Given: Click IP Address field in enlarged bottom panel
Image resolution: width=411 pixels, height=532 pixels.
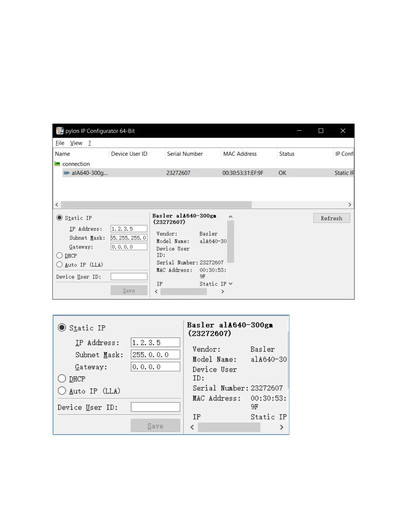Looking at the screenshot, I should (x=155, y=342).
